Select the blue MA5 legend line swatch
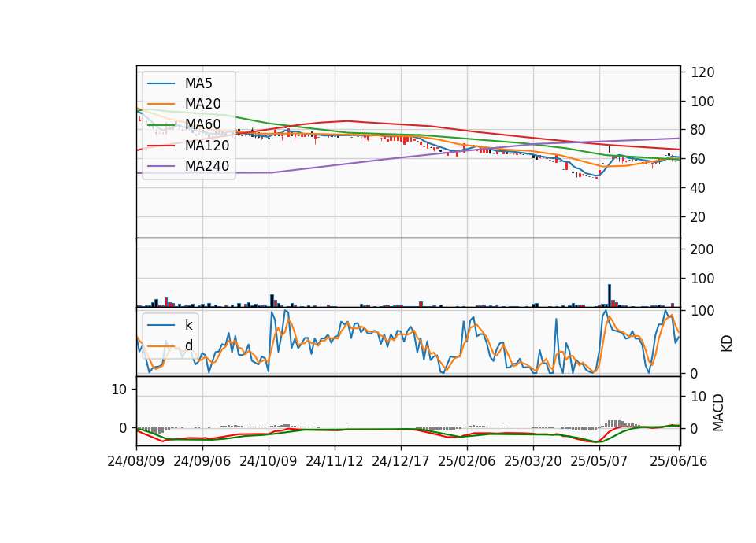Viewport: 756px width, 543px height. (161, 84)
